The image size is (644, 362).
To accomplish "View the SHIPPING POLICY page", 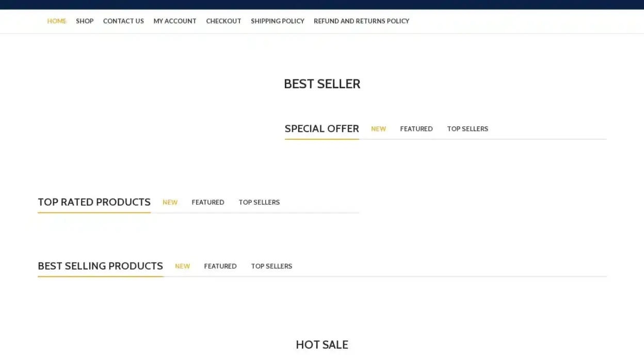I will [277, 21].
